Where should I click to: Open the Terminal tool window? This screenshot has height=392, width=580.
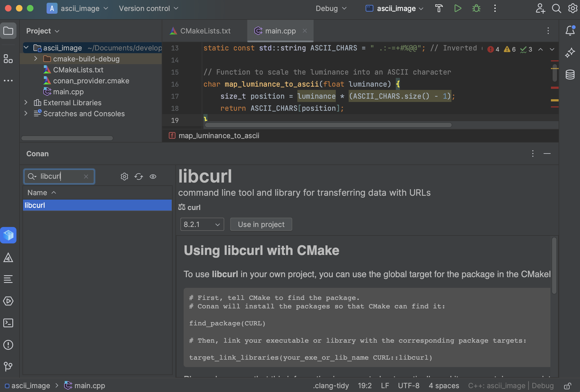pyautogui.click(x=8, y=323)
